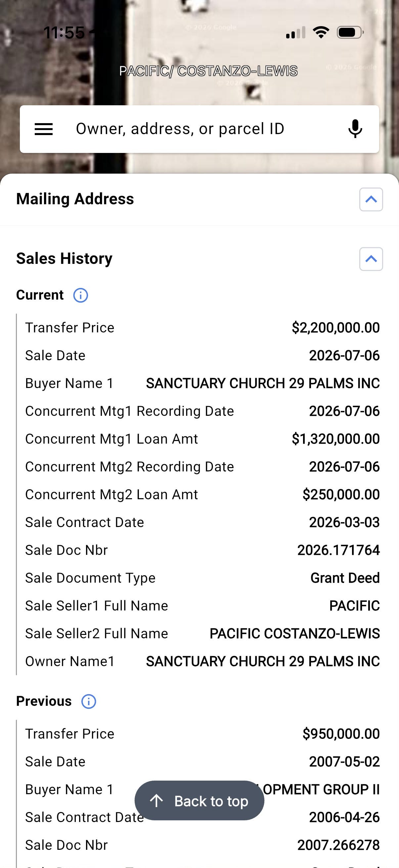The image size is (399, 868).
Task: Tap seller name PACIFIC COSTANZO-LEWIS
Action: pyautogui.click(x=295, y=634)
